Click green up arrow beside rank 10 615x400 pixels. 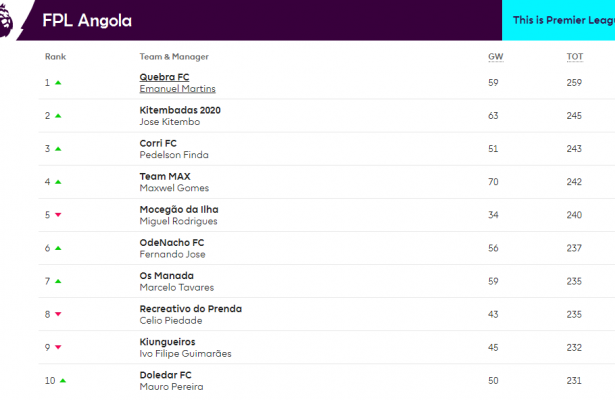click(x=62, y=380)
